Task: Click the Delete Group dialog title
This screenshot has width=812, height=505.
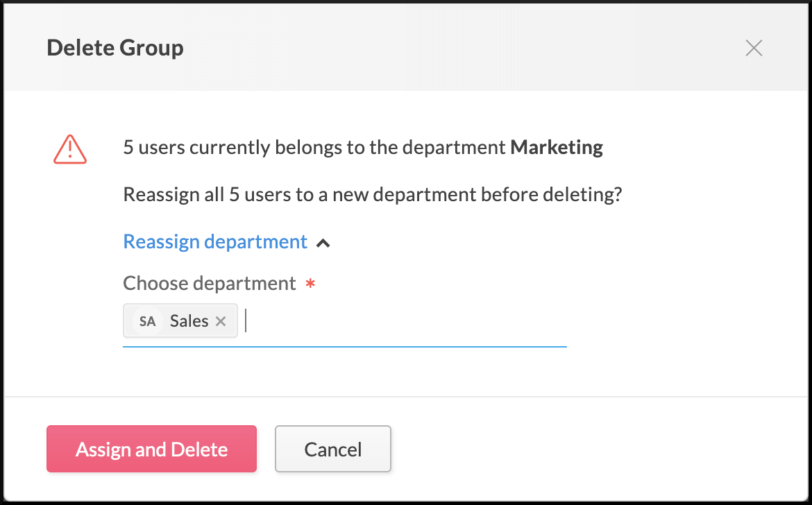Action: point(115,48)
